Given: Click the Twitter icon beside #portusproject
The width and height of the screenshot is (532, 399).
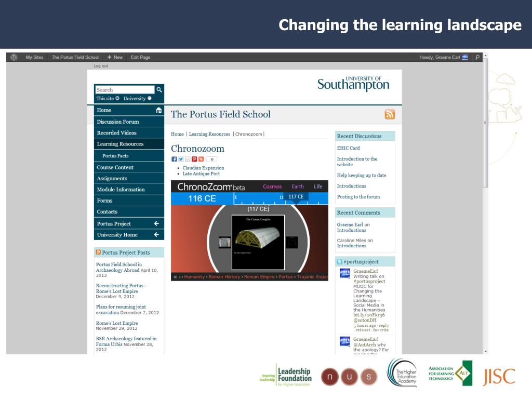Looking at the screenshot, I should tap(340, 262).
